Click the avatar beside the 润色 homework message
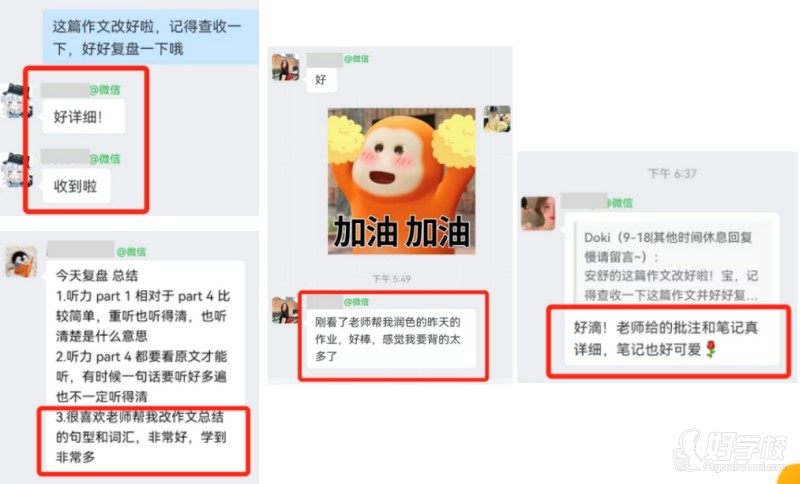 point(286,310)
